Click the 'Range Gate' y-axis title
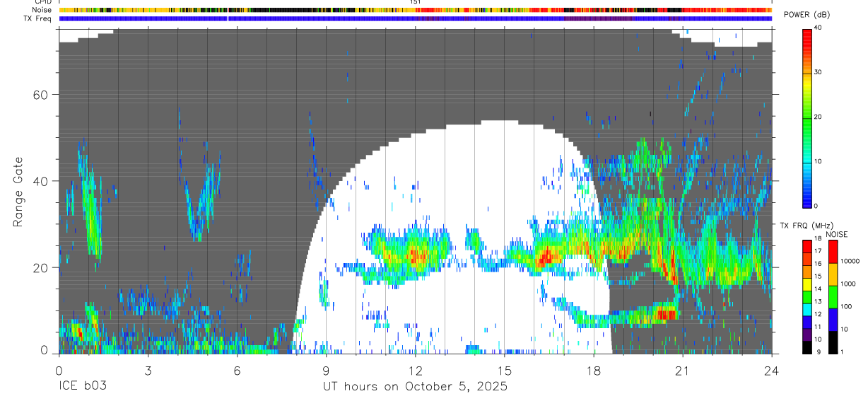This screenshot has height=401, width=868. pos(18,192)
